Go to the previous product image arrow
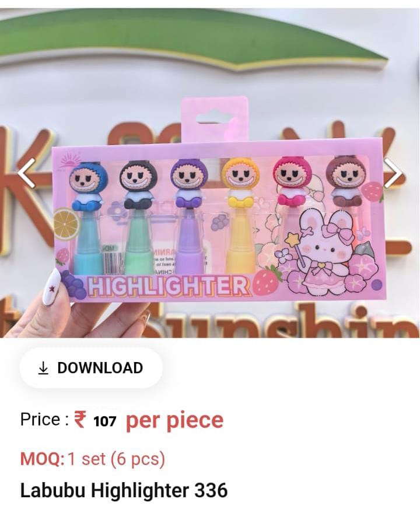420x513 pixels. pos(26,173)
